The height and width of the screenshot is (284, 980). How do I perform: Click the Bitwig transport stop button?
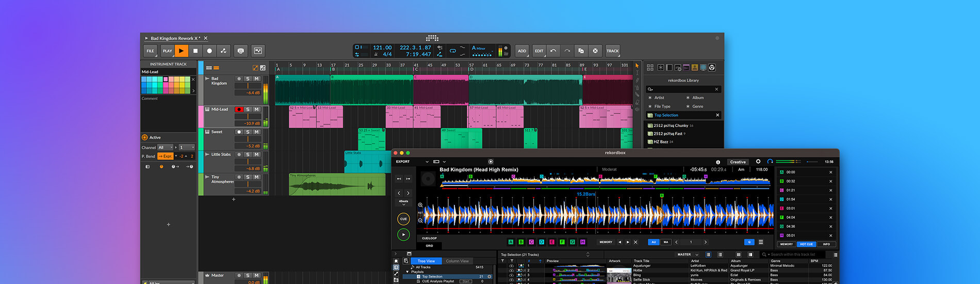coord(195,51)
